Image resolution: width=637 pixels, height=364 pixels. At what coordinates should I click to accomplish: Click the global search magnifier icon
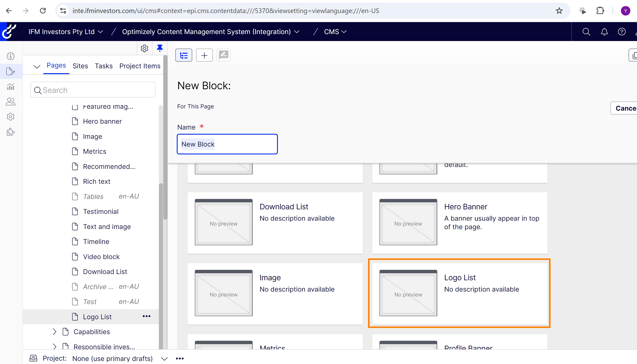click(586, 32)
